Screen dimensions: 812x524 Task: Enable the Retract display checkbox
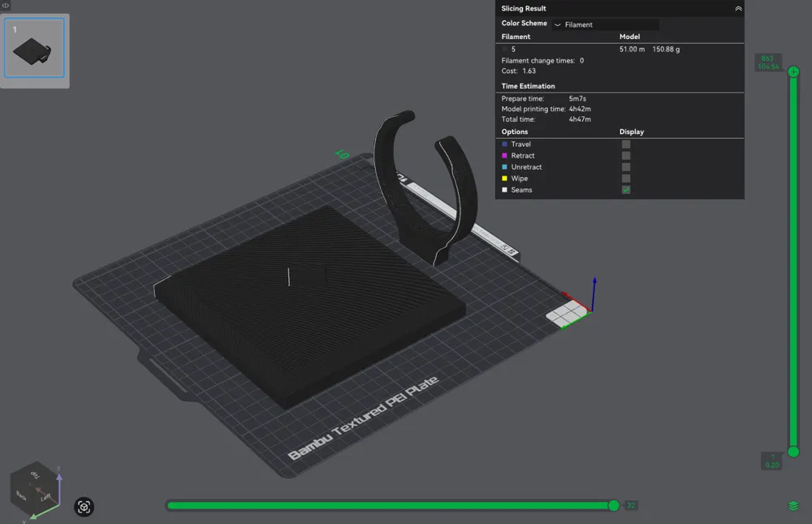(x=625, y=155)
